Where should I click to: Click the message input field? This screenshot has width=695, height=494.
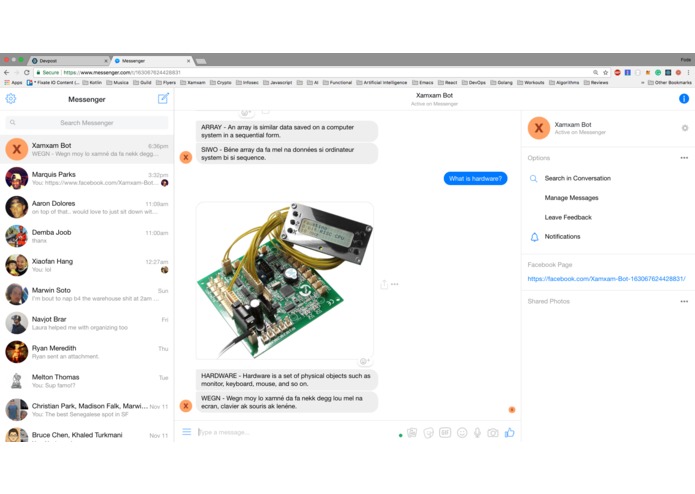[x=295, y=432]
